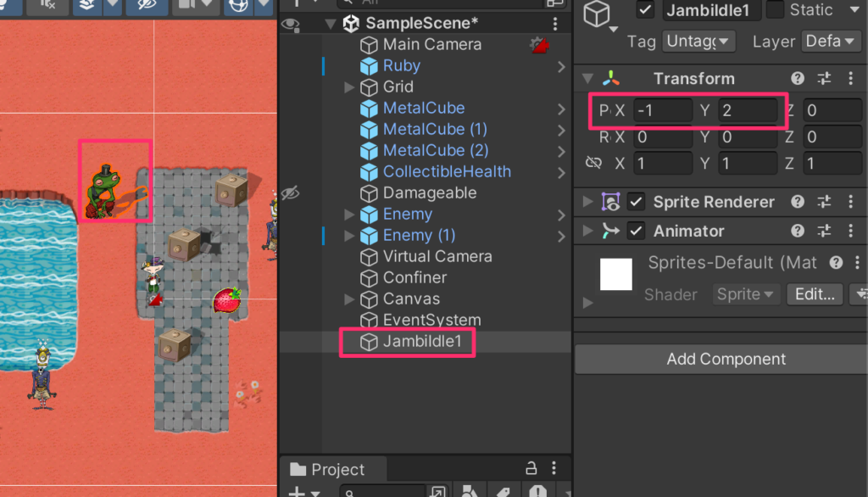Expand the Animator component

coord(588,231)
